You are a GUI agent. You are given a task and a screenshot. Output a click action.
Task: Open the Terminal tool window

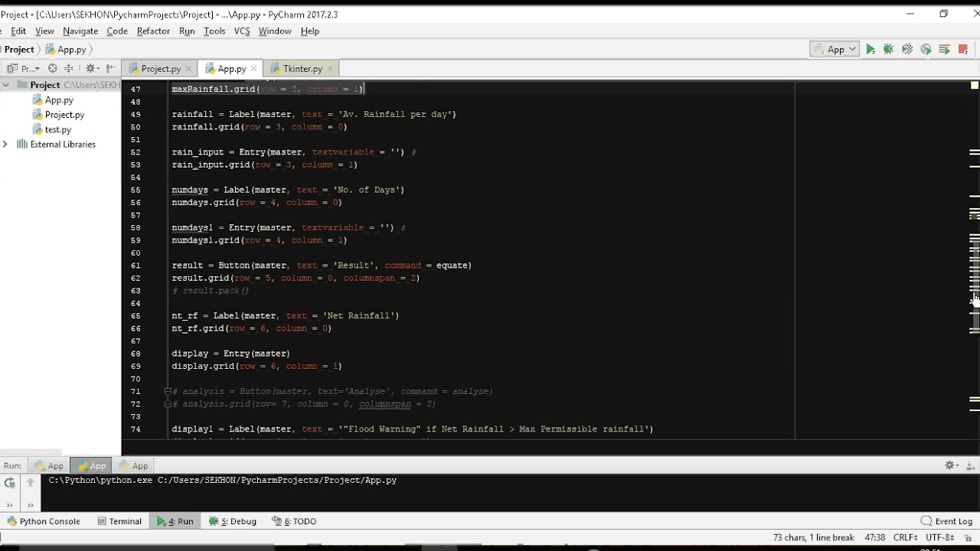(x=119, y=521)
